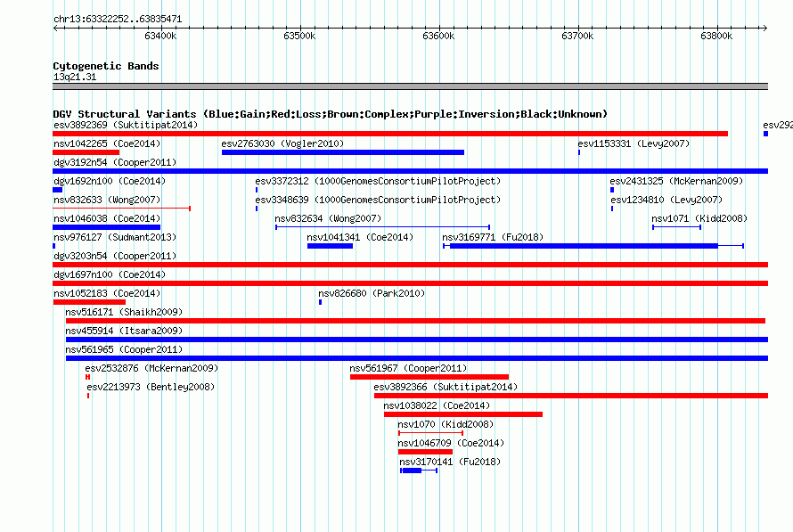
Task: Click the esv3892366 (Suktitipat2014) variant label
Action: point(446,387)
